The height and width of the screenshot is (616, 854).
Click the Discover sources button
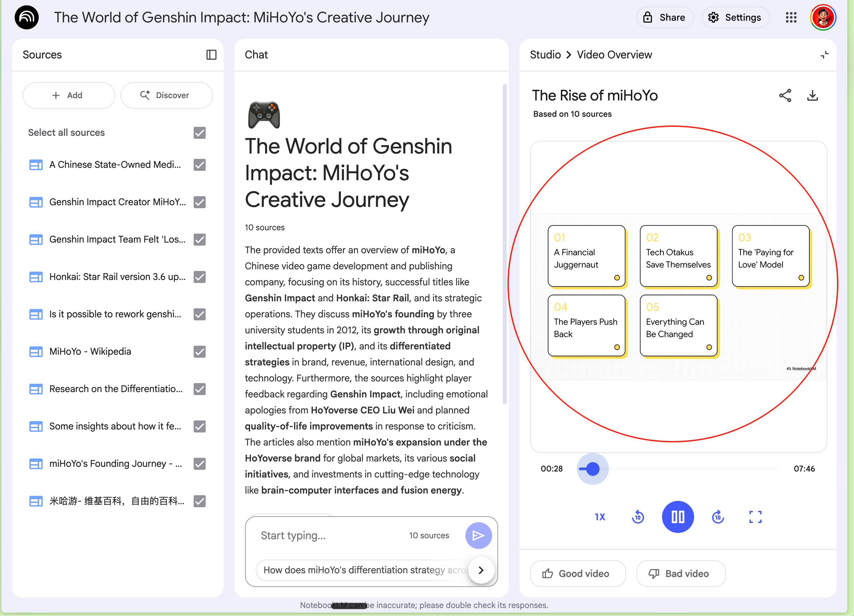(167, 95)
